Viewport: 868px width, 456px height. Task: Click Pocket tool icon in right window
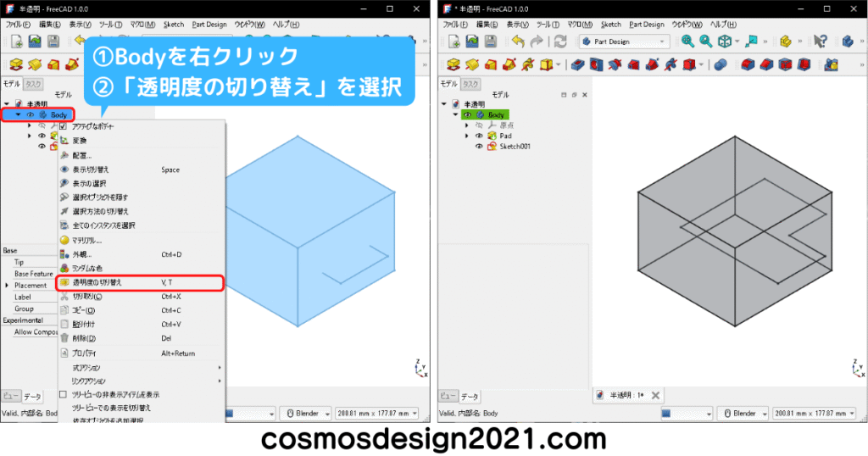(577, 65)
